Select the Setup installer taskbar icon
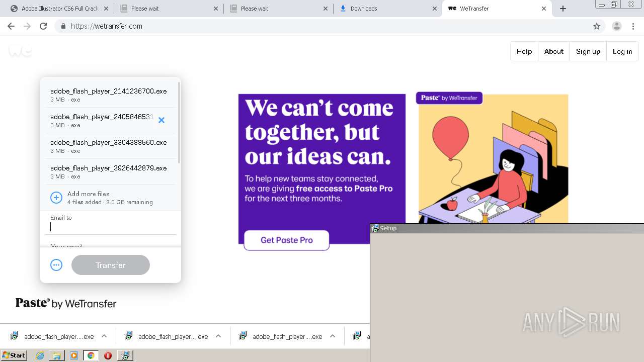This screenshot has width=644, height=362. coord(125,355)
